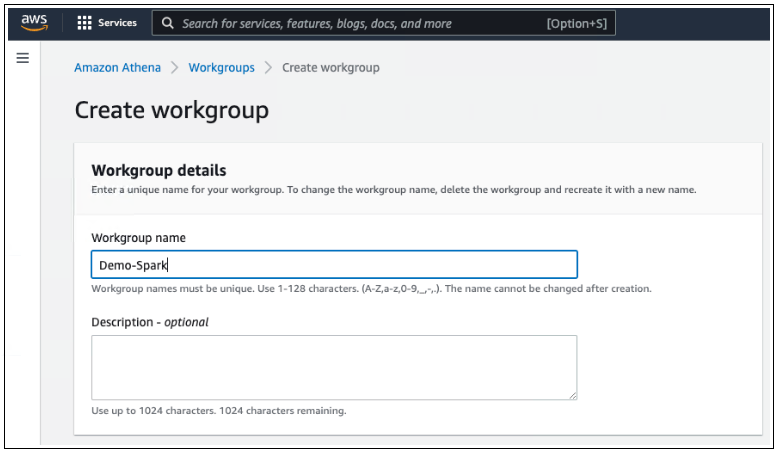Click chevron after Amazon Athena breadcrumb
Viewport: 778px width, 452px height.
coord(173,68)
